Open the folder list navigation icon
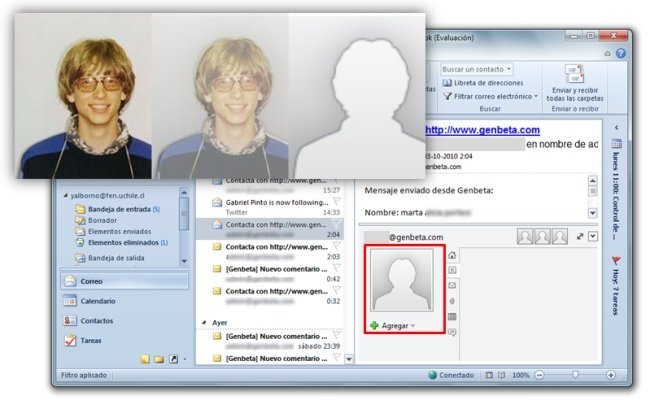The image size is (650, 413). click(x=159, y=359)
